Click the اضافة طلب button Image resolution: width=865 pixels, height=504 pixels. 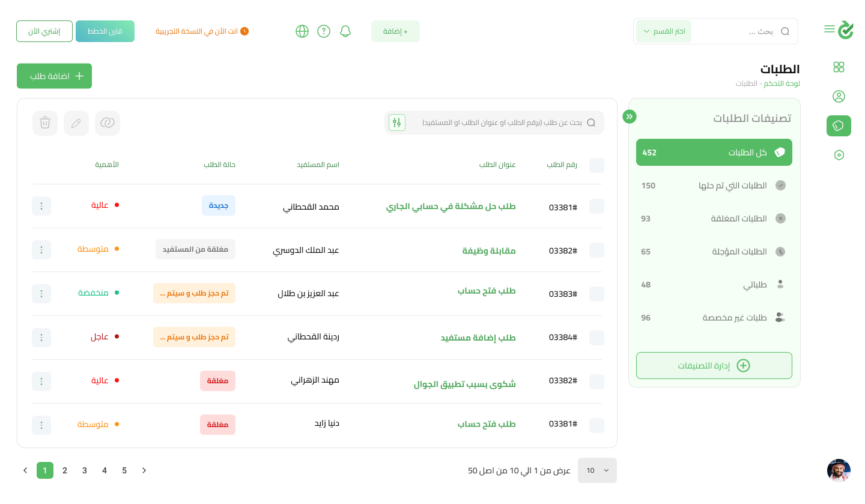55,76
